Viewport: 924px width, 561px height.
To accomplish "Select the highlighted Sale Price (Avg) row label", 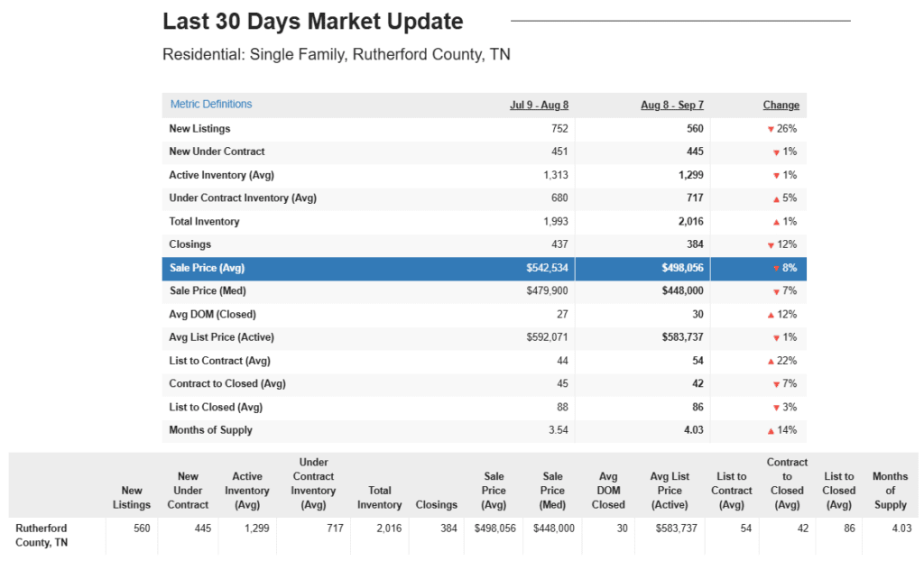I will tap(207, 268).
